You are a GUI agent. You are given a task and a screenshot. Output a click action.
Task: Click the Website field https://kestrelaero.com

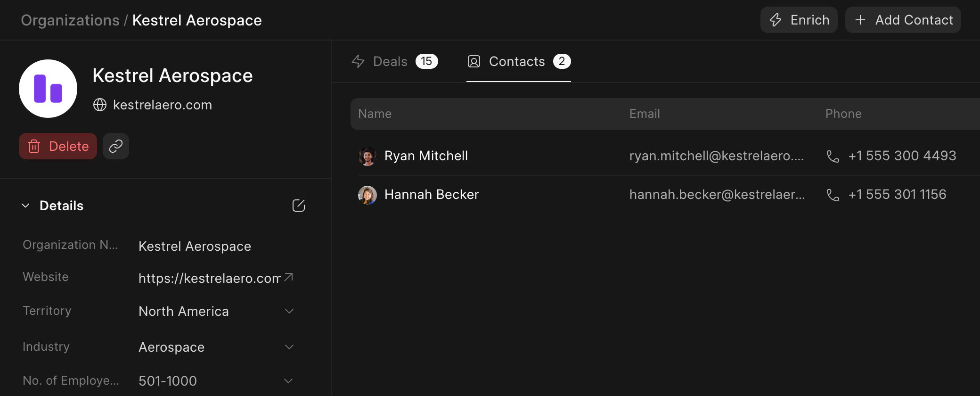tap(210, 278)
